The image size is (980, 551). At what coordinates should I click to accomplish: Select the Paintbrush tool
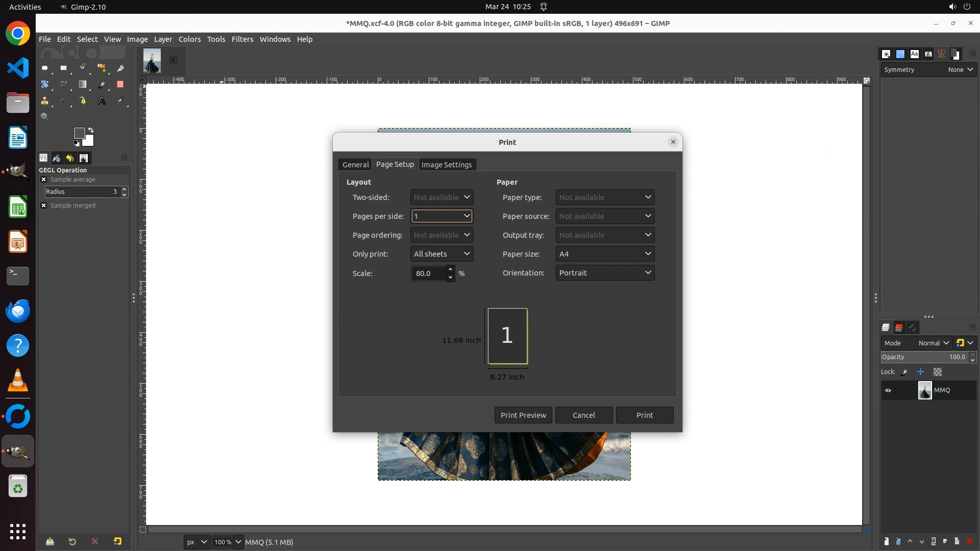point(102,85)
